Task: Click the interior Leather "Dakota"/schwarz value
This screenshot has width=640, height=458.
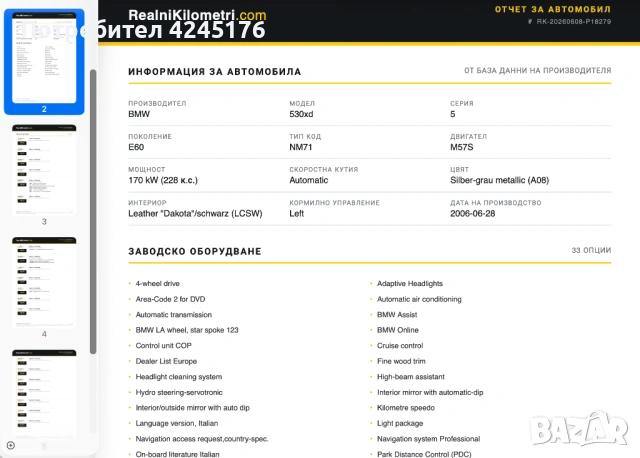Action: tap(195, 213)
